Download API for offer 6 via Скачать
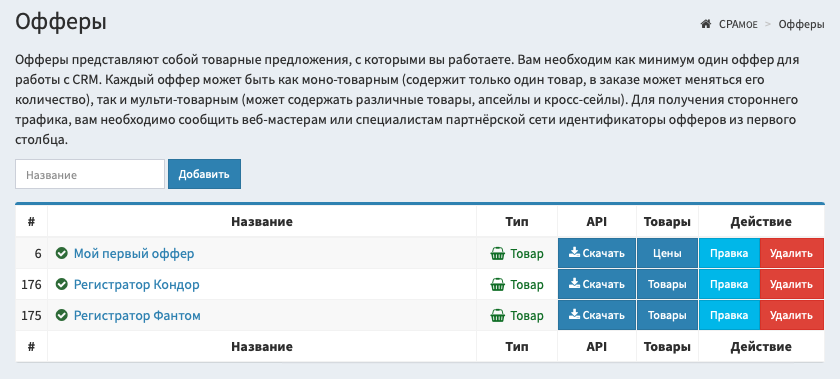 597,254
